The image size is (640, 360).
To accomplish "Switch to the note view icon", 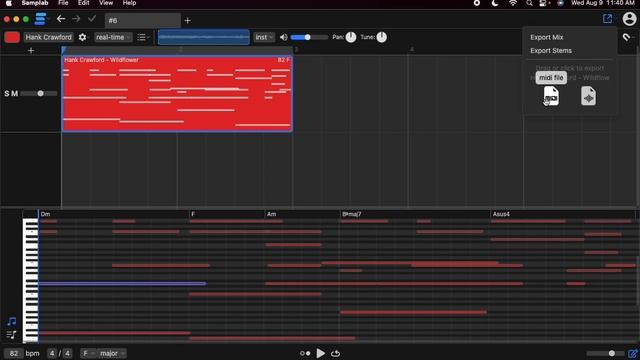I will tap(11, 321).
